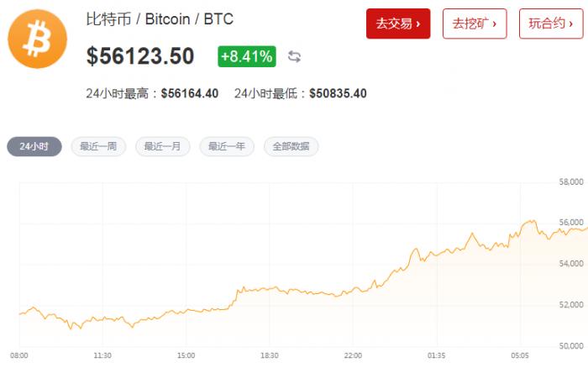
Task: Click the 08:00 x-axis time label
Action: click(x=18, y=356)
